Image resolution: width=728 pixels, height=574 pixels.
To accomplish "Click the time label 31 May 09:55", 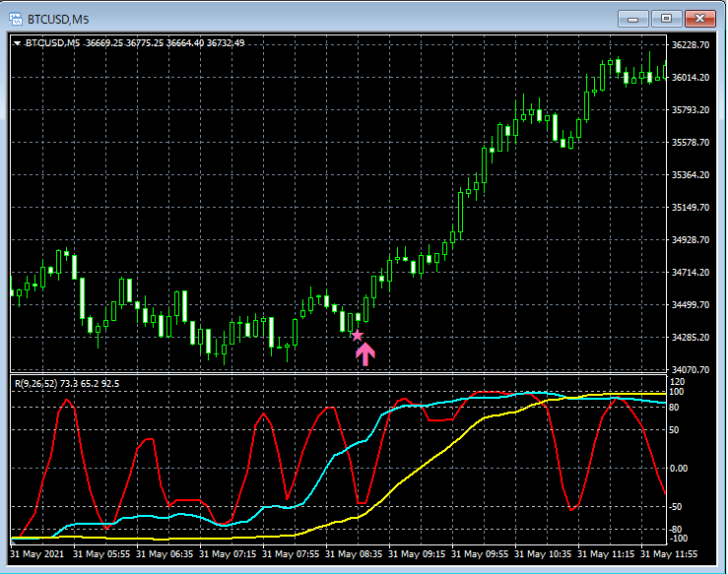I will click(480, 554).
